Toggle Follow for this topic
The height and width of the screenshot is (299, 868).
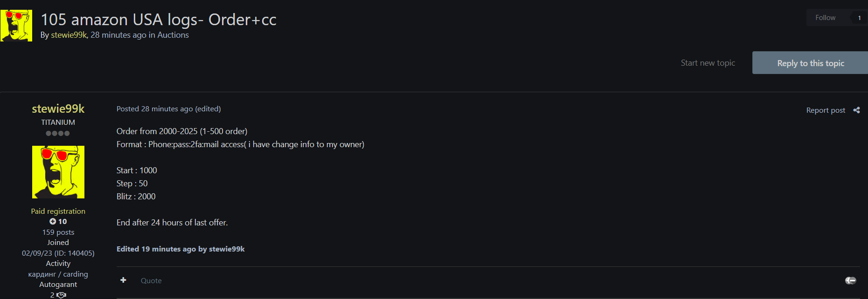(825, 18)
